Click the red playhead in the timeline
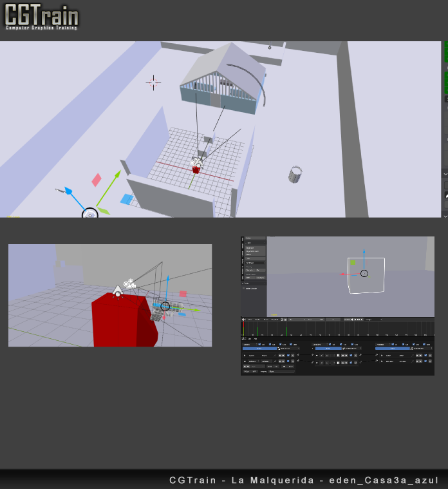448x489 pixels. click(x=243, y=329)
